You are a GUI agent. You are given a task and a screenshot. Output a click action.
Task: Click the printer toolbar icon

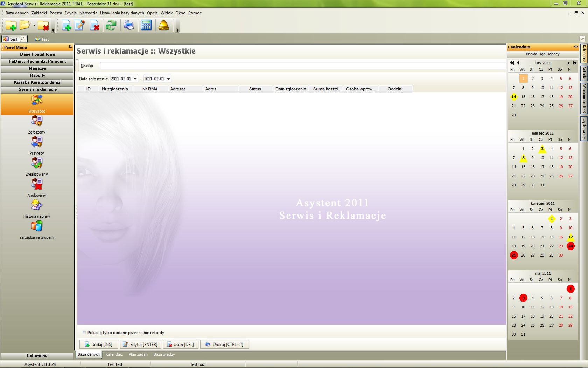coord(129,25)
